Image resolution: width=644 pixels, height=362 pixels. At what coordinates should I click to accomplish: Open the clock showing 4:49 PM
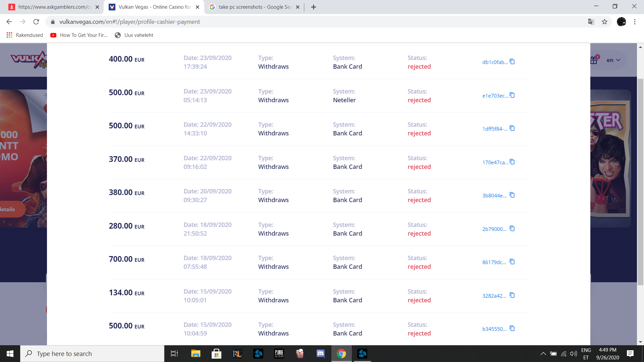point(607,354)
